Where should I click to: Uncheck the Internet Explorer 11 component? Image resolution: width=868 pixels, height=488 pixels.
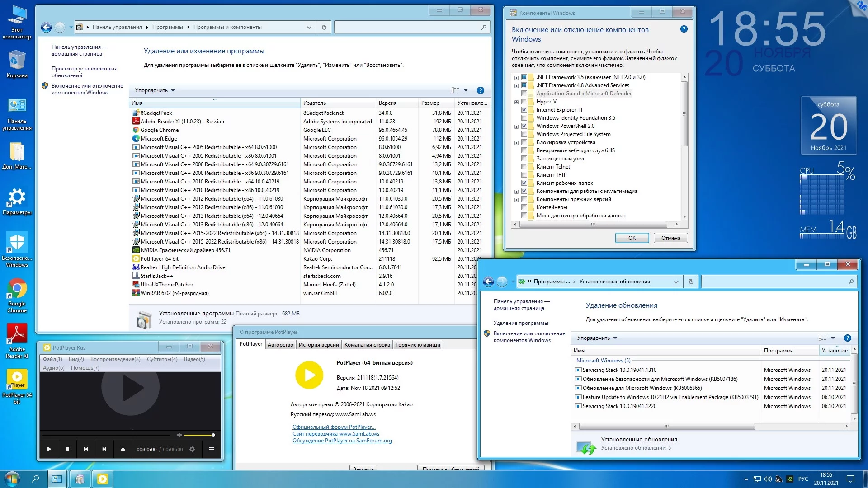pos(524,110)
